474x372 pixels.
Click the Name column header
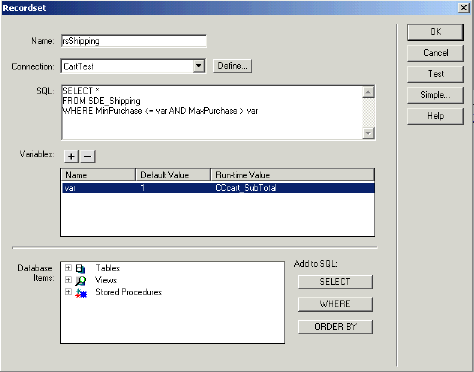point(98,175)
